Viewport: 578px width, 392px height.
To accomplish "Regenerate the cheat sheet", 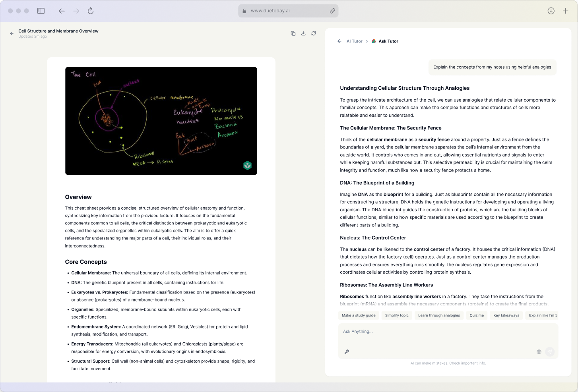I will (314, 33).
